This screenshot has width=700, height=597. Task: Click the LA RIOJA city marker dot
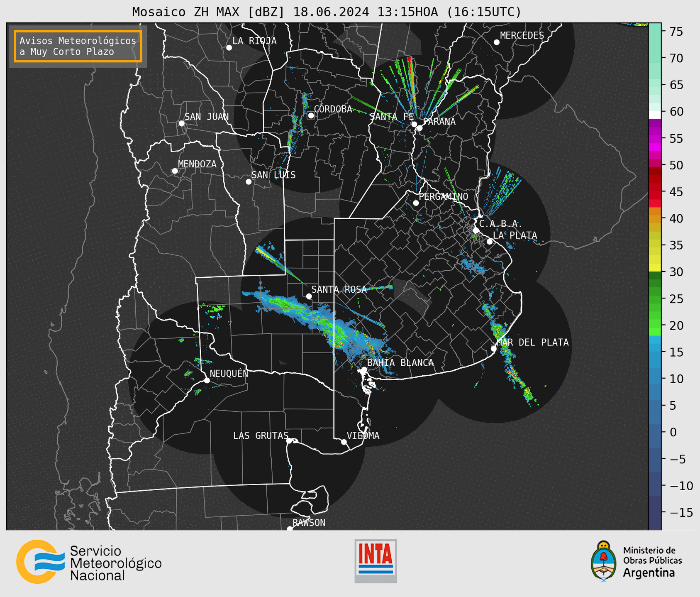point(229,48)
